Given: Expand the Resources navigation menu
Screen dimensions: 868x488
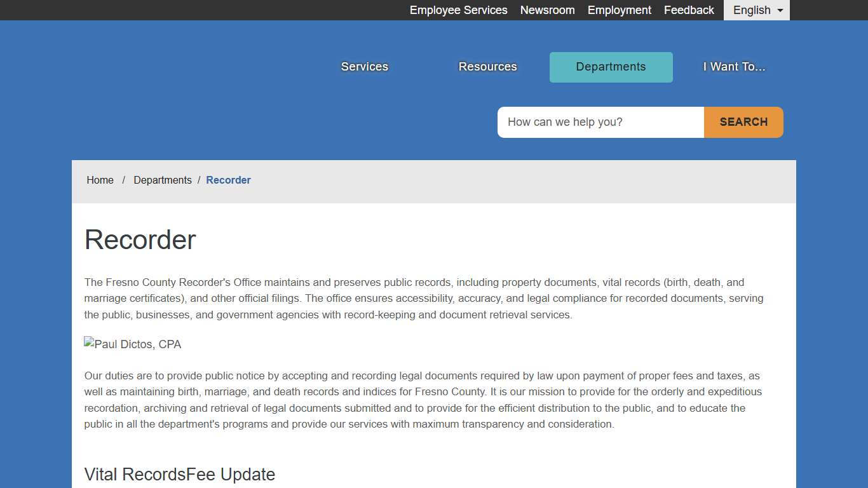Looking at the screenshot, I should (x=487, y=67).
